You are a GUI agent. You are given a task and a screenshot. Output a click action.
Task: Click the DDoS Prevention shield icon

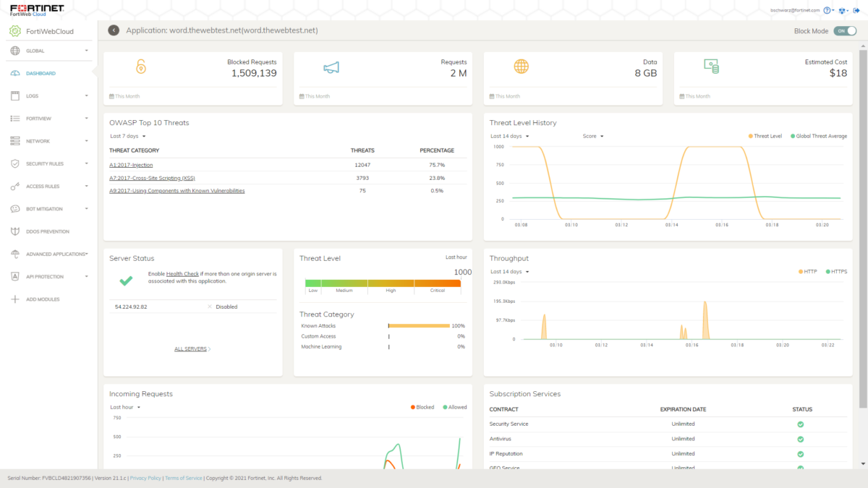coord(14,230)
